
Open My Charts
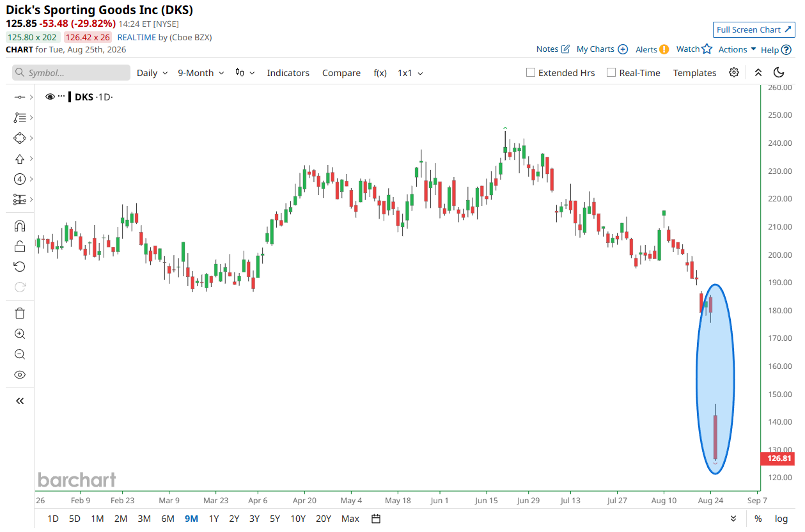coord(602,49)
